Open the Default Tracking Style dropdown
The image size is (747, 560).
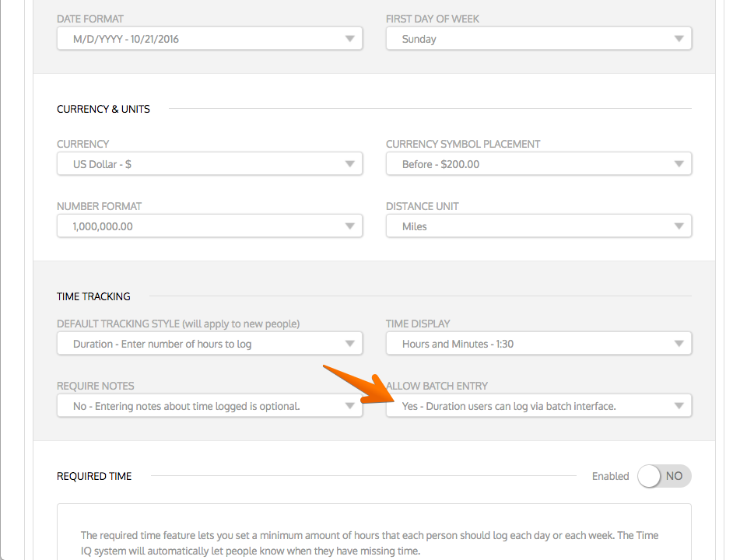209,344
